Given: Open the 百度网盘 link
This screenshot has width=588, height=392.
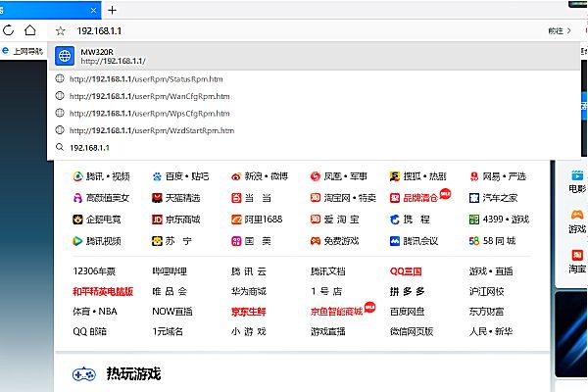Looking at the screenshot, I should pos(408,312).
